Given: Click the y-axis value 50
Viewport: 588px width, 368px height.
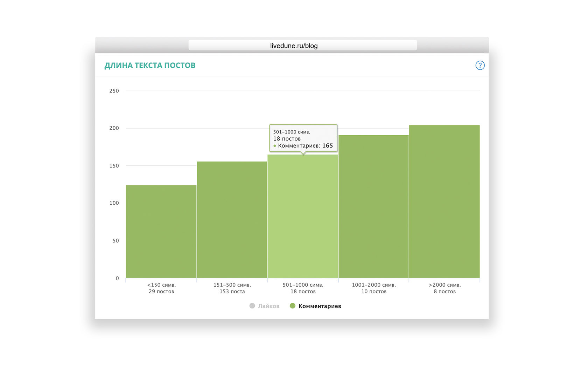Looking at the screenshot, I should click(116, 240).
